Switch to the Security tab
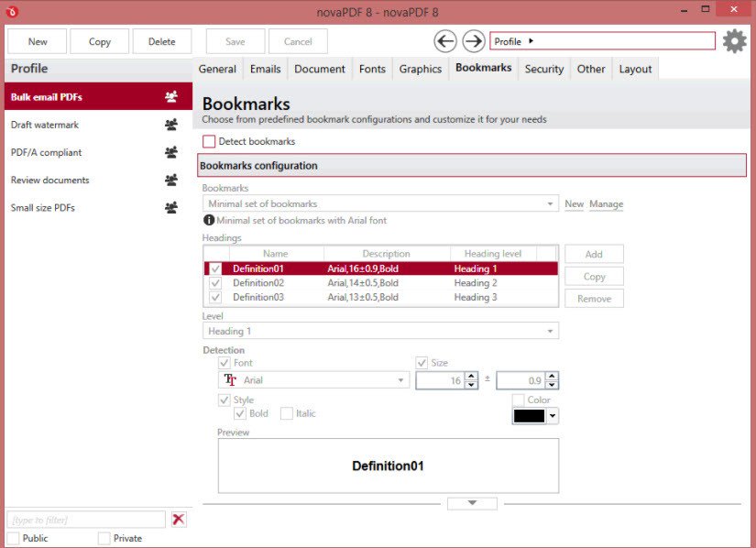The width and height of the screenshot is (756, 548). click(x=543, y=69)
